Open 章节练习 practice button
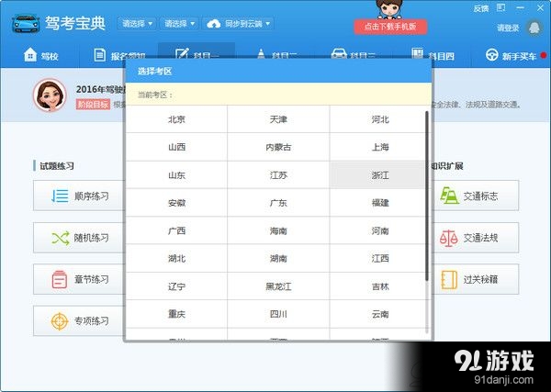The height and width of the screenshot is (392, 551). 79,279
